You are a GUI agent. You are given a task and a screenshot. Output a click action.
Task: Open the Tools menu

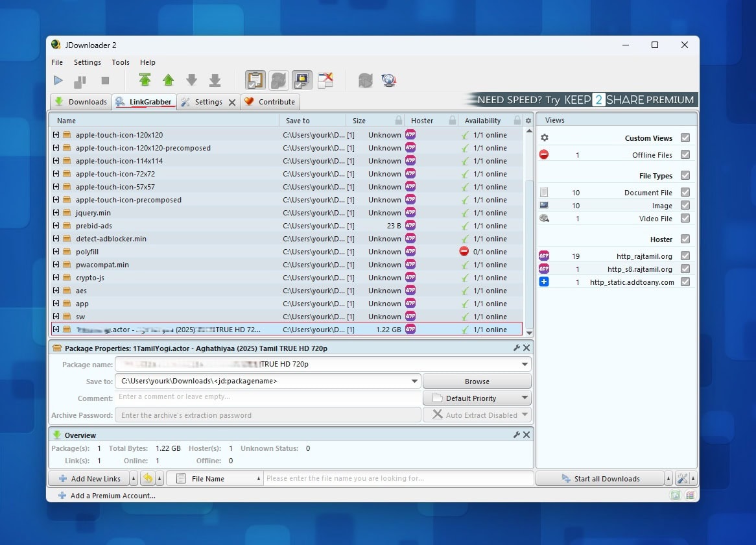tap(121, 62)
